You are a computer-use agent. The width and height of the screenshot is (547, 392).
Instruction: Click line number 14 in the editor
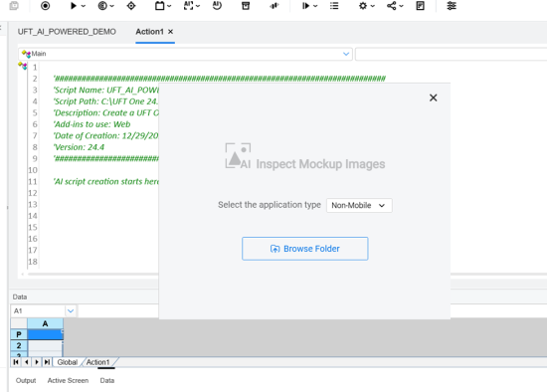[x=33, y=216]
